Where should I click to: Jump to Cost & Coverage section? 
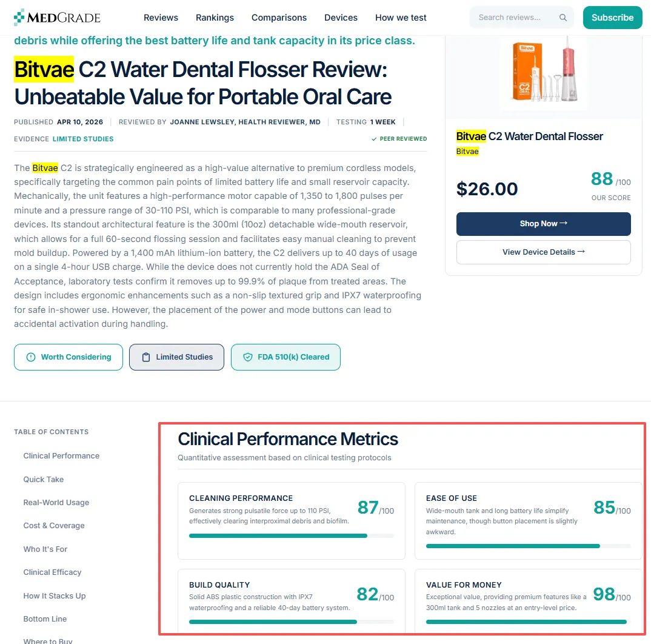coord(54,526)
